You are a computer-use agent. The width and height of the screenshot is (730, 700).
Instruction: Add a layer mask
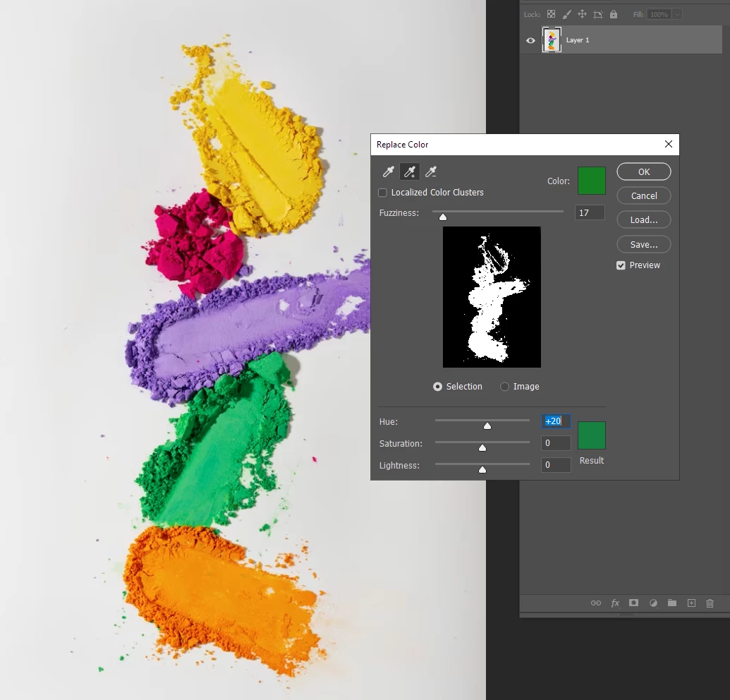(x=633, y=603)
